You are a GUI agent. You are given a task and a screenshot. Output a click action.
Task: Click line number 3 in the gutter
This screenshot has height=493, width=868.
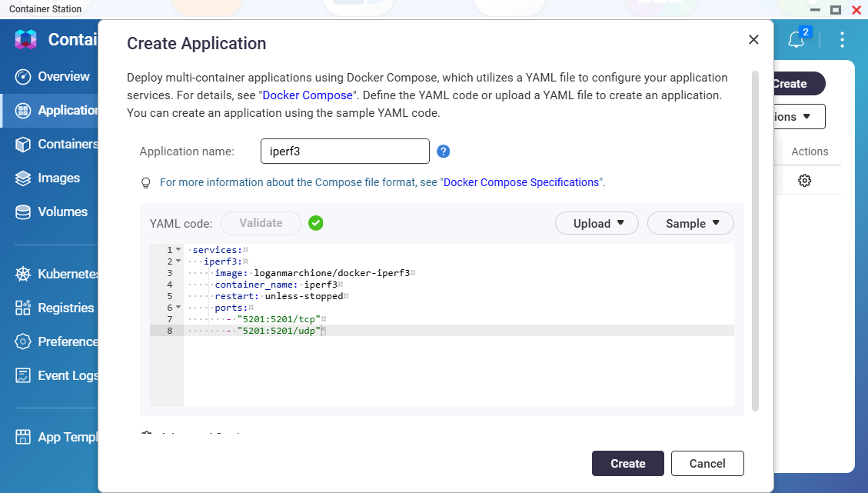169,273
